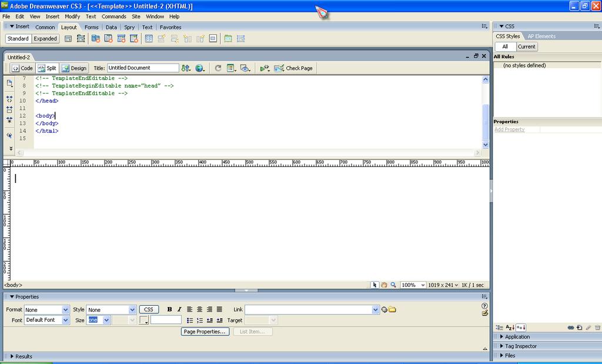Insert a Spry Tabbed Panels widget

(108, 39)
